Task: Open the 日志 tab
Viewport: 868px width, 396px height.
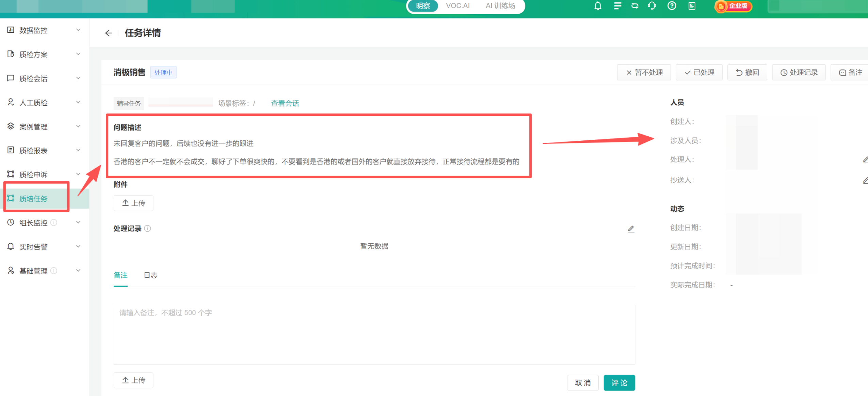Action: (150, 275)
